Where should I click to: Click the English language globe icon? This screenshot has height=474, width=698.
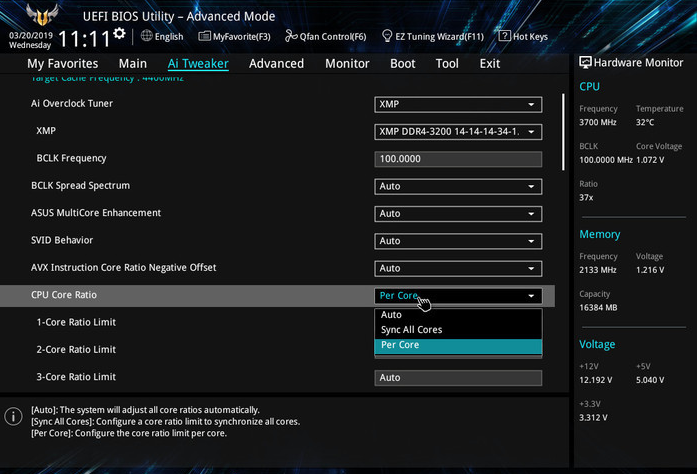point(147,36)
